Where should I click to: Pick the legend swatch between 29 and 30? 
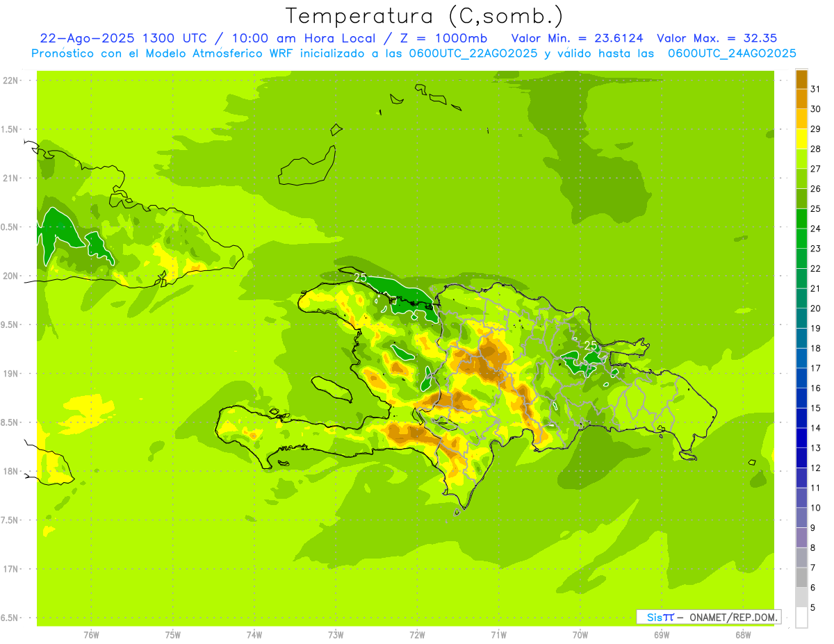click(801, 119)
